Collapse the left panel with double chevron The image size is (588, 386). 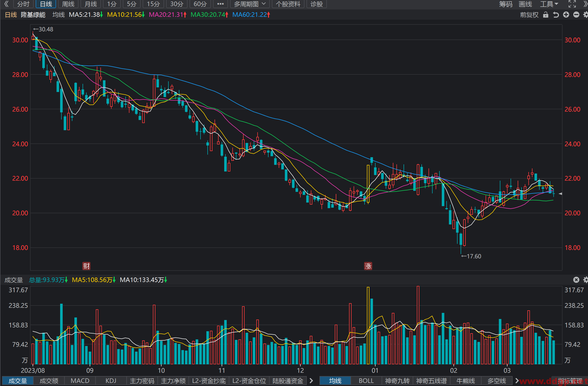pyautogui.click(x=6, y=4)
